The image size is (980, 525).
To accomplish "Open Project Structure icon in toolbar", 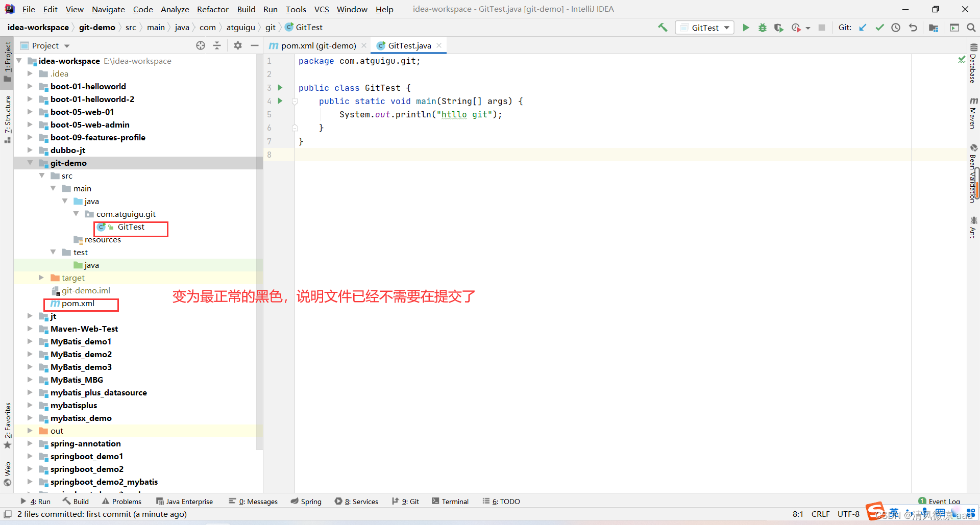I will [x=934, y=28].
